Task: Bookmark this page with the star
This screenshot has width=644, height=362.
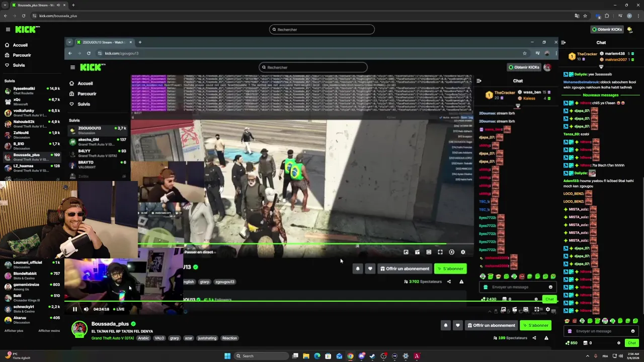Action: point(585,16)
